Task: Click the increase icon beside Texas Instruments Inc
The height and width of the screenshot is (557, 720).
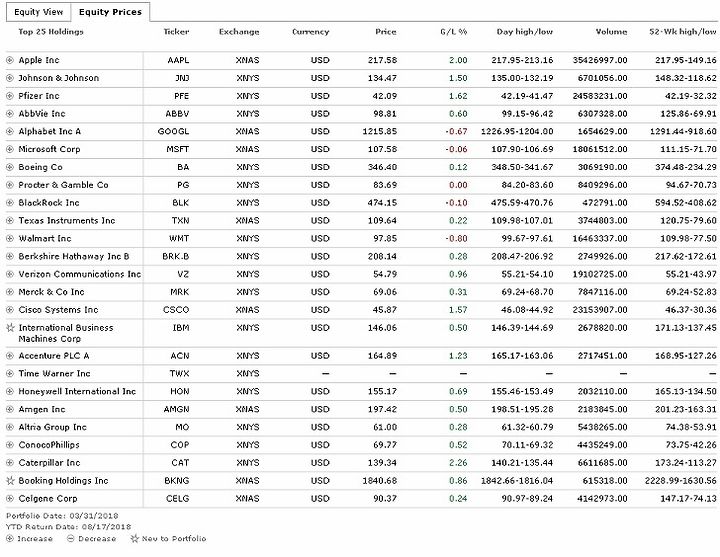Action: 10,220
